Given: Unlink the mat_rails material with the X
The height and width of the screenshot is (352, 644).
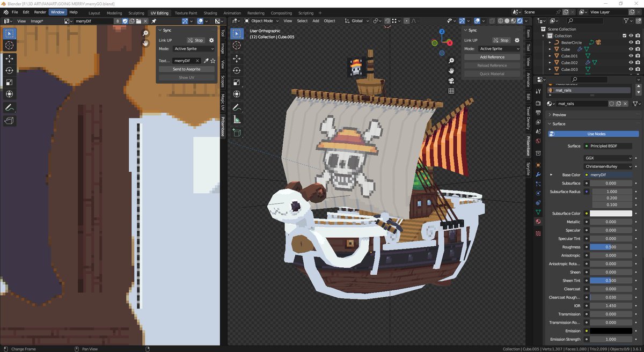Looking at the screenshot, I should [x=625, y=104].
